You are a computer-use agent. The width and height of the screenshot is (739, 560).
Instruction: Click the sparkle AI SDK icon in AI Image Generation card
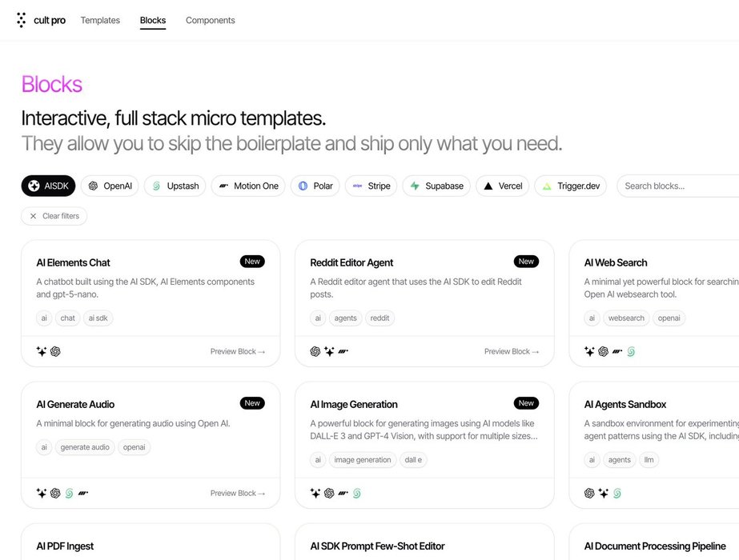[315, 494]
